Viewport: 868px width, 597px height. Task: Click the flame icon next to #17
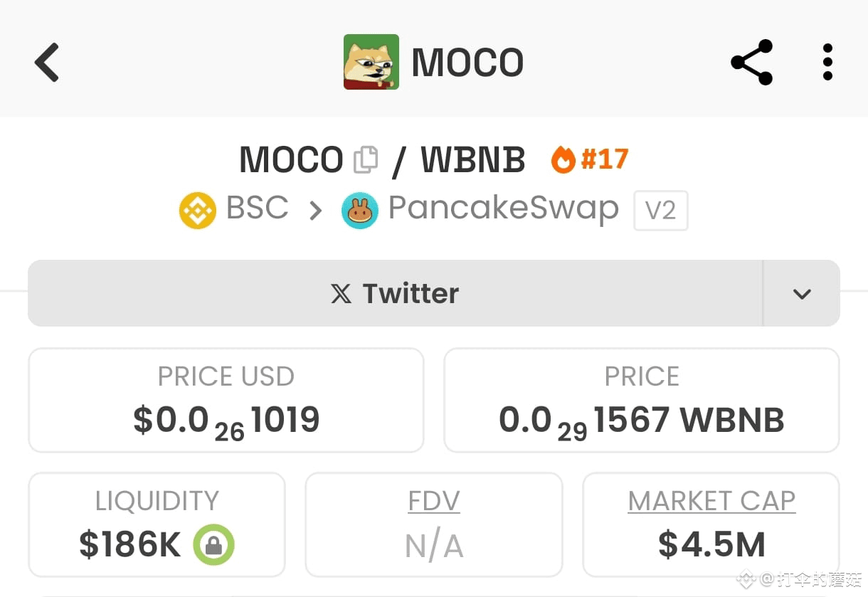click(x=564, y=159)
